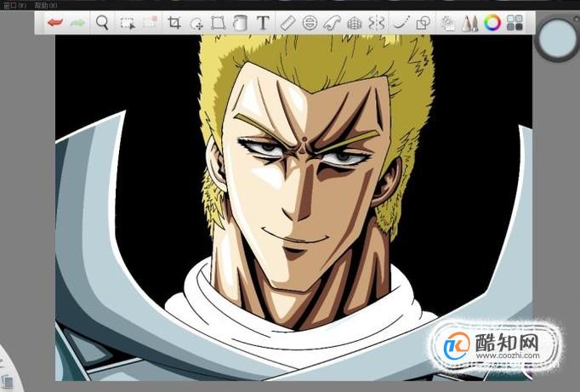Open the 窗口 (Window) menu

(x=14, y=6)
